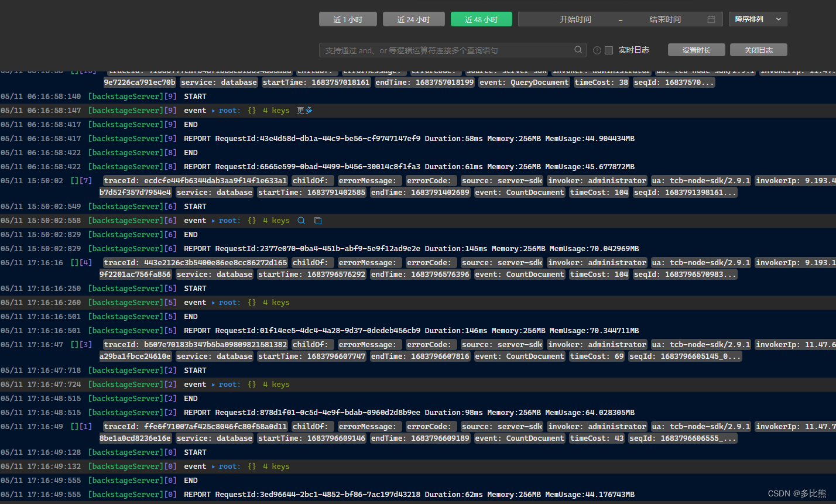The image size is (836, 504).
Task: Toggle the 实时日志 checkbox
Action: (x=609, y=50)
